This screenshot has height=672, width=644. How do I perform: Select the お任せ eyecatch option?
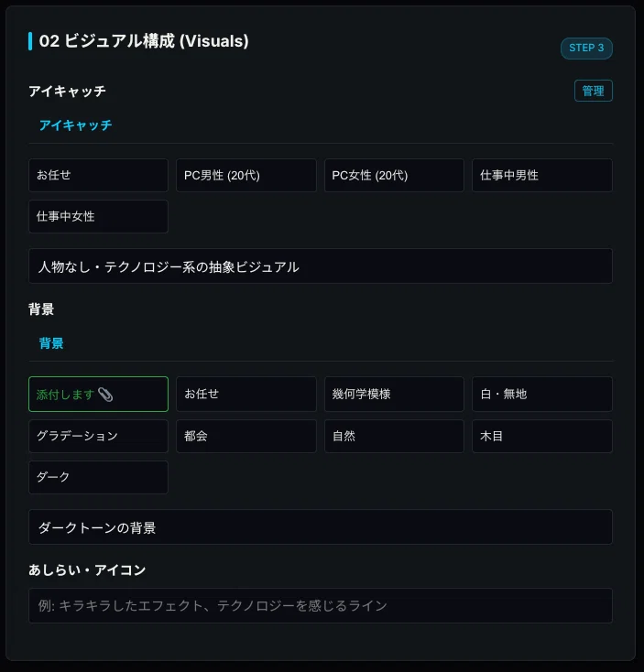tap(98, 175)
